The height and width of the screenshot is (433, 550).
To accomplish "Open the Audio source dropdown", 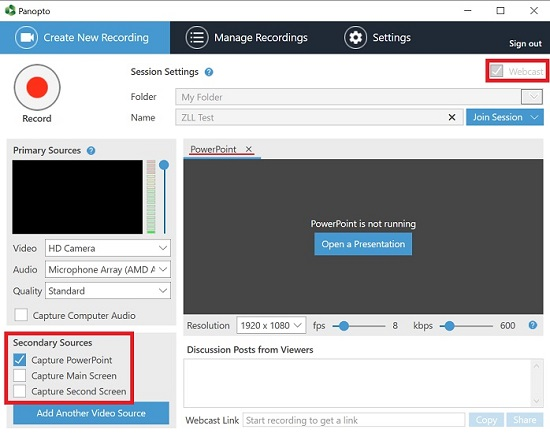I will [108, 269].
